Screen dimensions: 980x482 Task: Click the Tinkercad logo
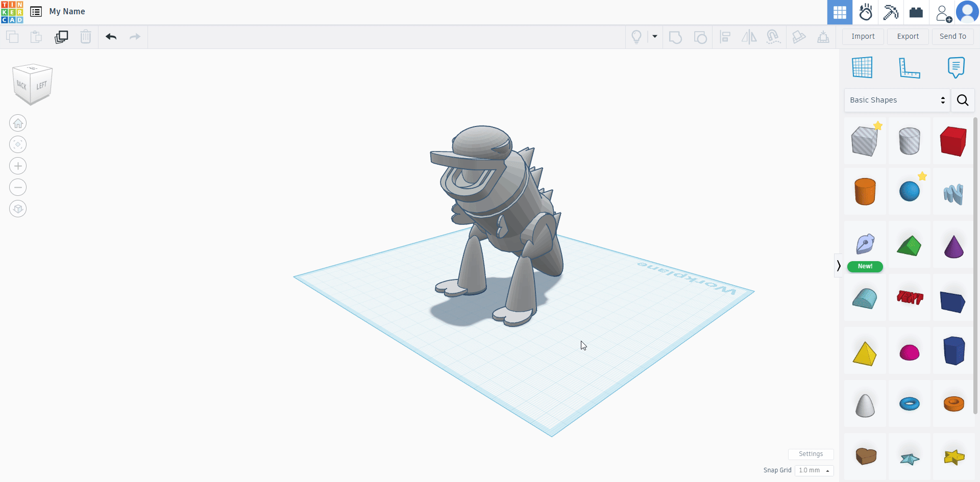(12, 12)
